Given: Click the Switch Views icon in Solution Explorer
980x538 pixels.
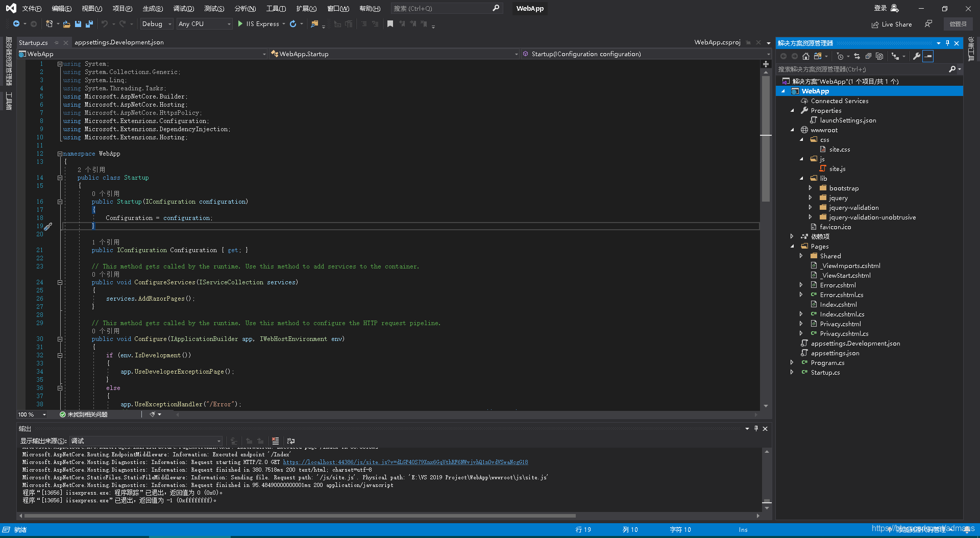Looking at the screenshot, I should pyautogui.click(x=818, y=56).
